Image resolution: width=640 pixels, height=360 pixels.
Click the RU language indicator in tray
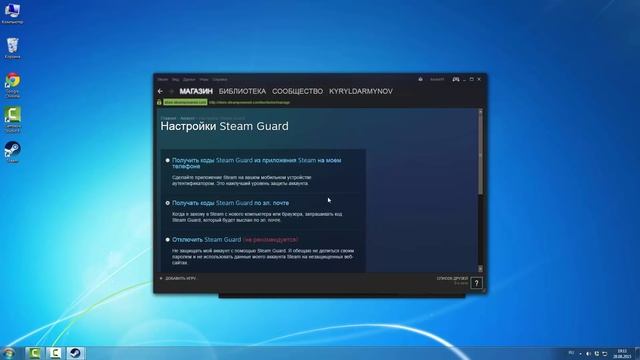pos(571,353)
